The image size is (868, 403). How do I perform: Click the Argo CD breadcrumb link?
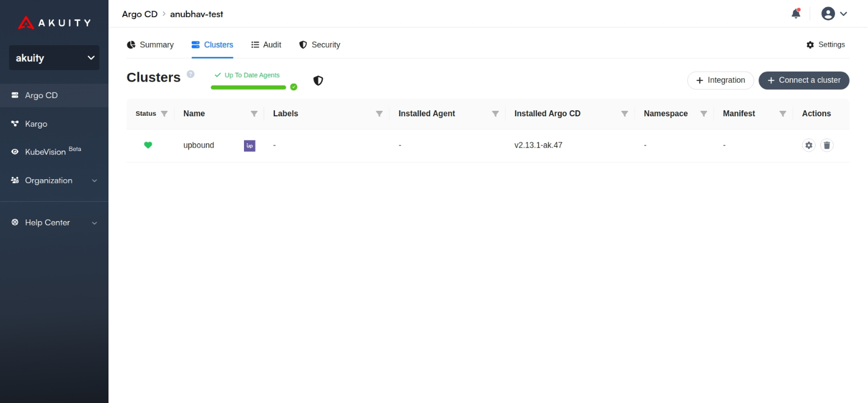click(140, 14)
